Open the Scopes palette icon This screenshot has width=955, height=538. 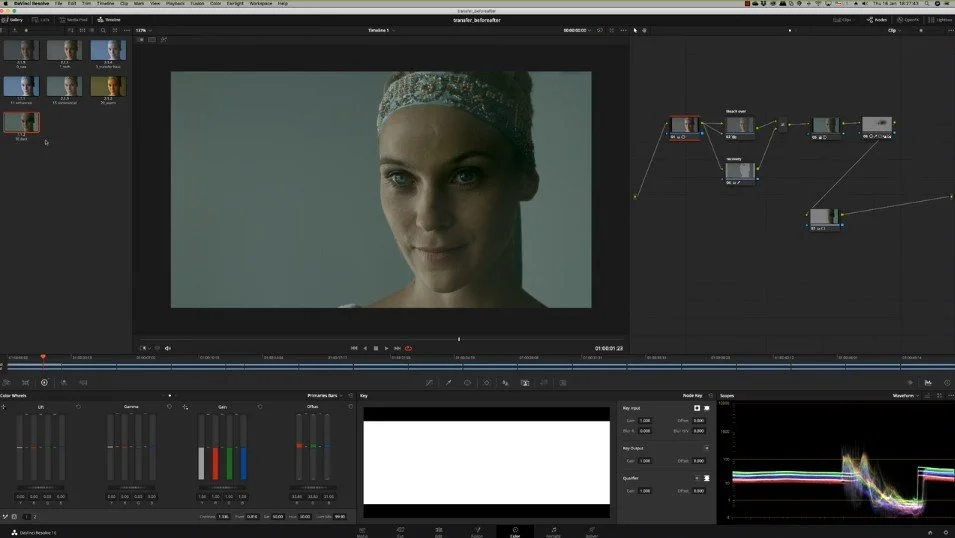point(928,383)
